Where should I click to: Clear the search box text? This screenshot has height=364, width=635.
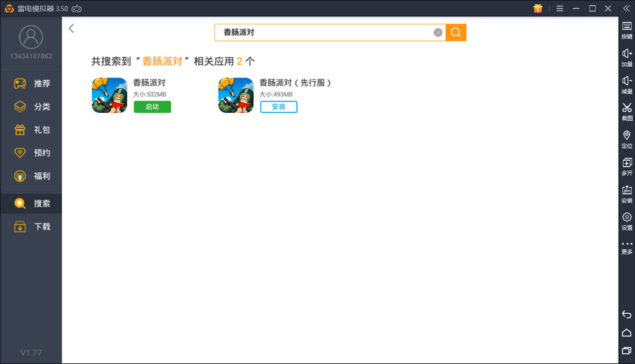438,32
